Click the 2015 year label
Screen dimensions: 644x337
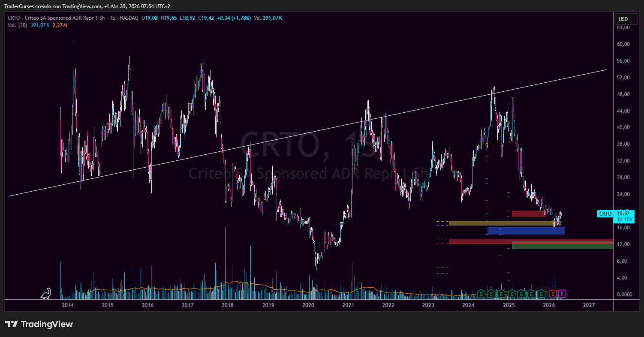tap(108, 305)
